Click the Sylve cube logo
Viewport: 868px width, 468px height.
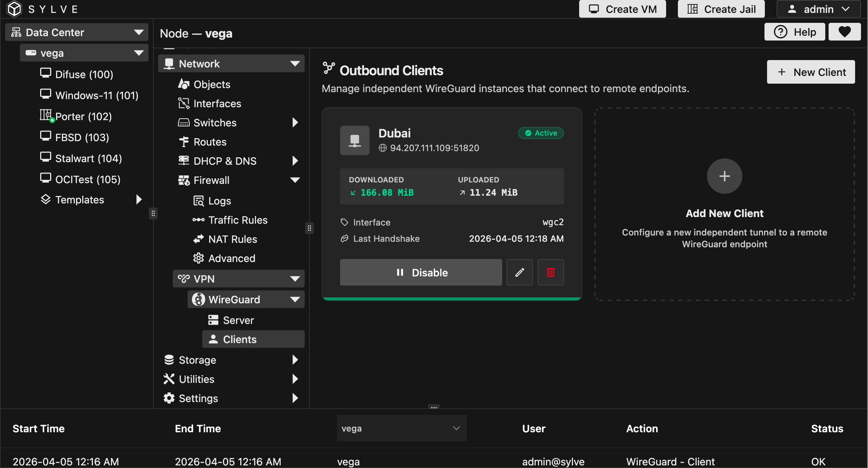(15, 9)
